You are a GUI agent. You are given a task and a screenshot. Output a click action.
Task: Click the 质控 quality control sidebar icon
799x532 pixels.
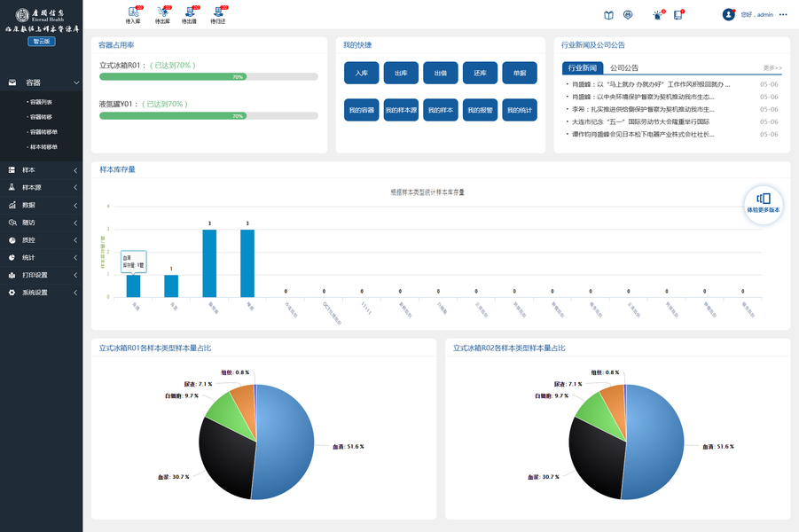click(12, 240)
